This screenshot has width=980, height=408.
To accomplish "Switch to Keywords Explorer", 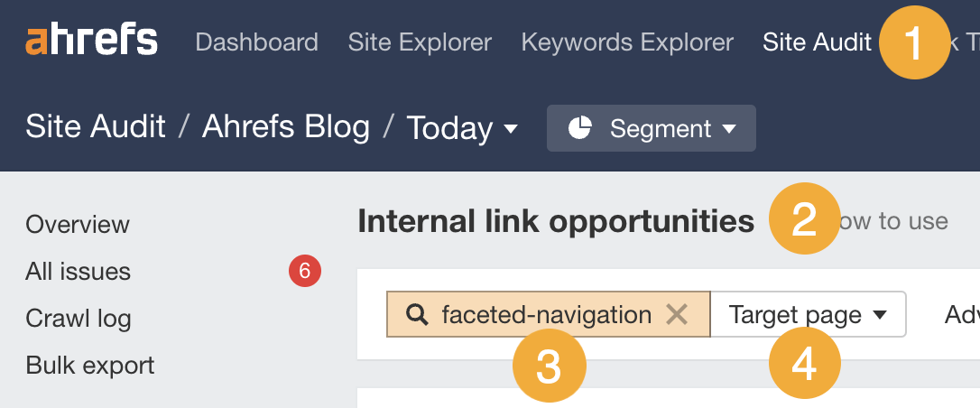I will (627, 42).
